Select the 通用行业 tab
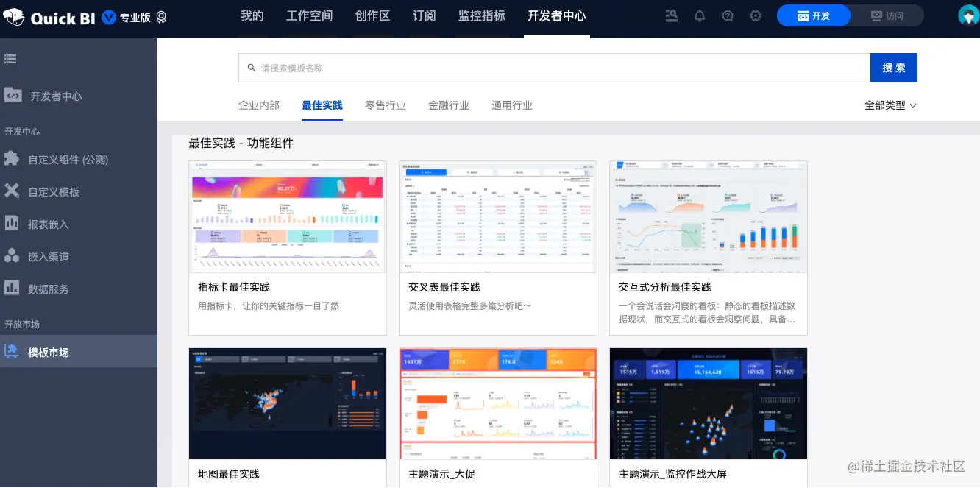This screenshot has height=488, width=980. pos(512,105)
